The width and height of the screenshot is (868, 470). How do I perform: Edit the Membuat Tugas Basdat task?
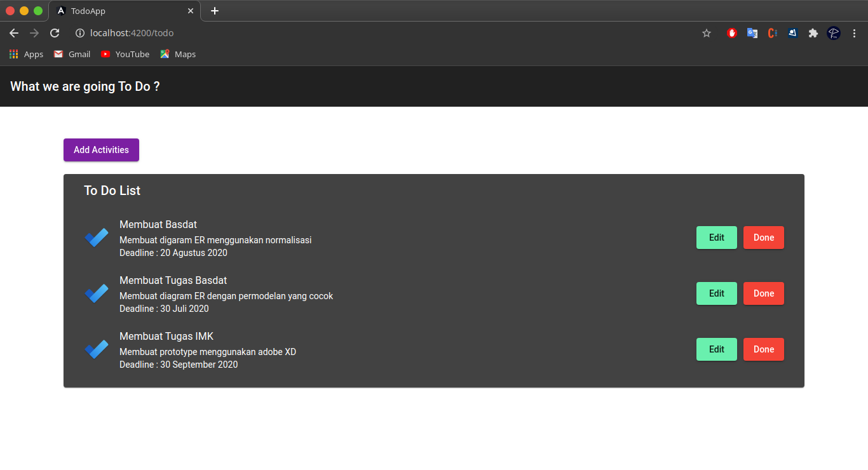point(717,293)
